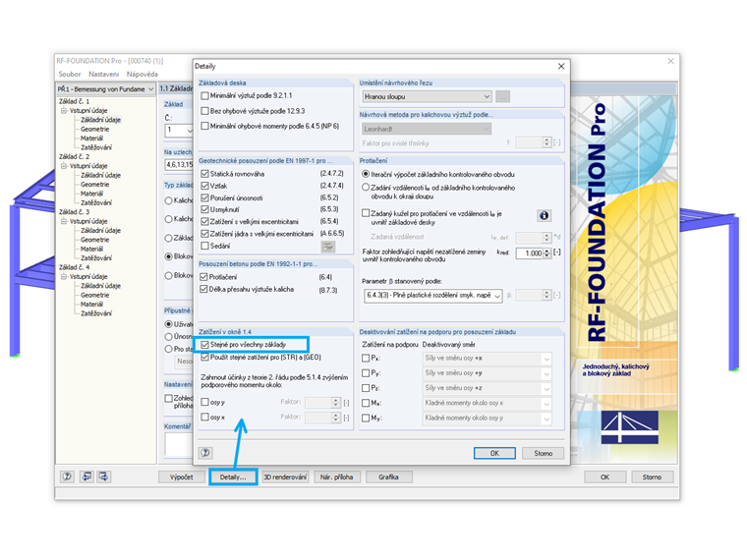Select tree node Základ č. 3
The height and width of the screenshot is (560, 747).
(74, 212)
